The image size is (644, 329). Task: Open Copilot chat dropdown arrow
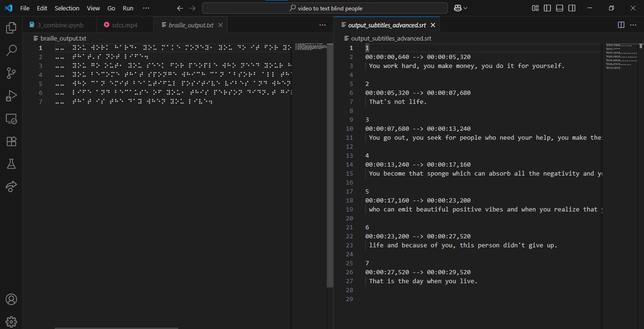pyautogui.click(x=466, y=8)
